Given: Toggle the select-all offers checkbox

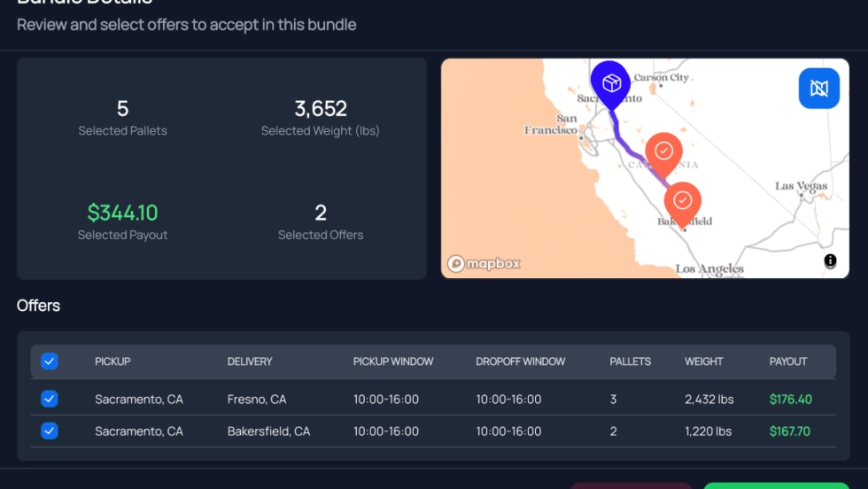Looking at the screenshot, I should click(x=50, y=361).
